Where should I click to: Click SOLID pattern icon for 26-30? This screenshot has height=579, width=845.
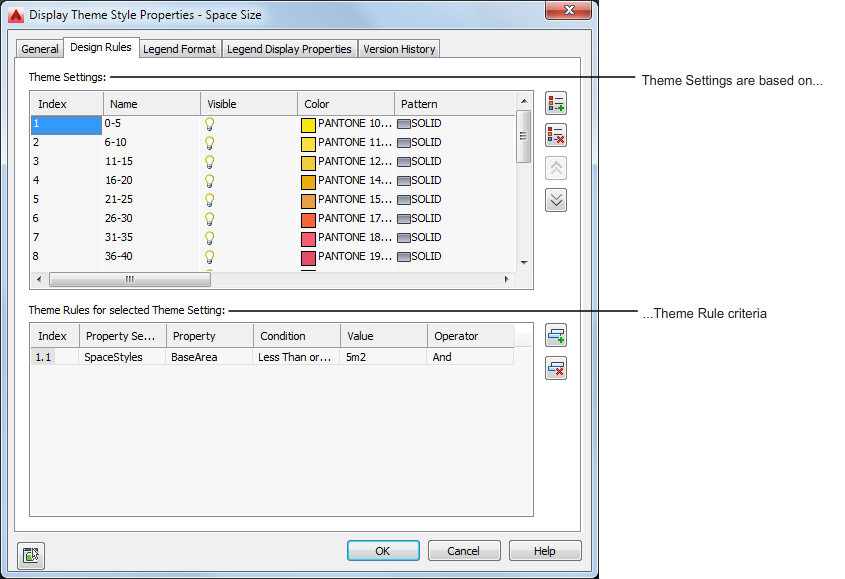point(404,218)
